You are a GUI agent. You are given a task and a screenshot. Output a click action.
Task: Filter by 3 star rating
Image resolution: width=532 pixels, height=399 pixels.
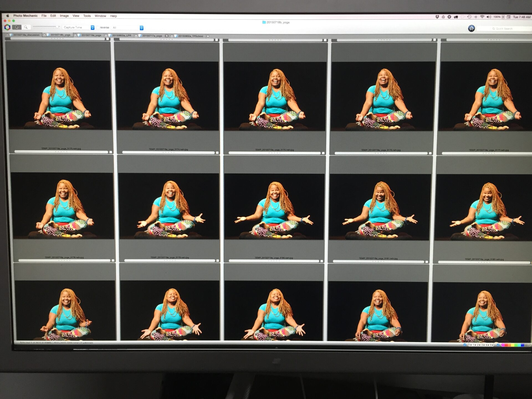pyautogui.click(x=483, y=345)
